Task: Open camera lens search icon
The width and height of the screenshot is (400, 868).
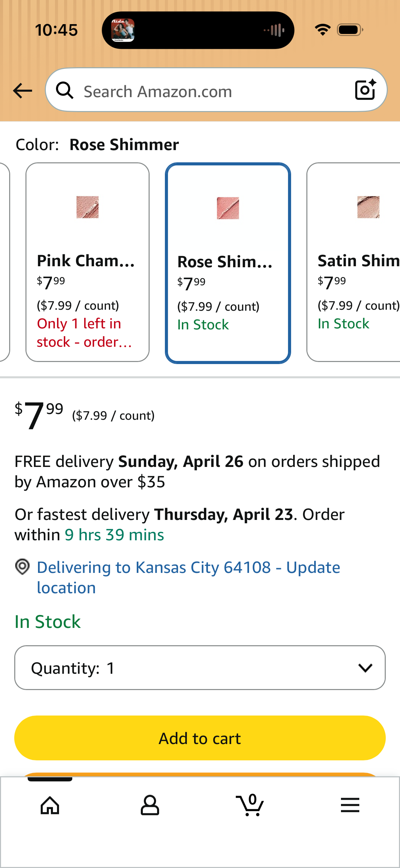Action: click(x=365, y=90)
